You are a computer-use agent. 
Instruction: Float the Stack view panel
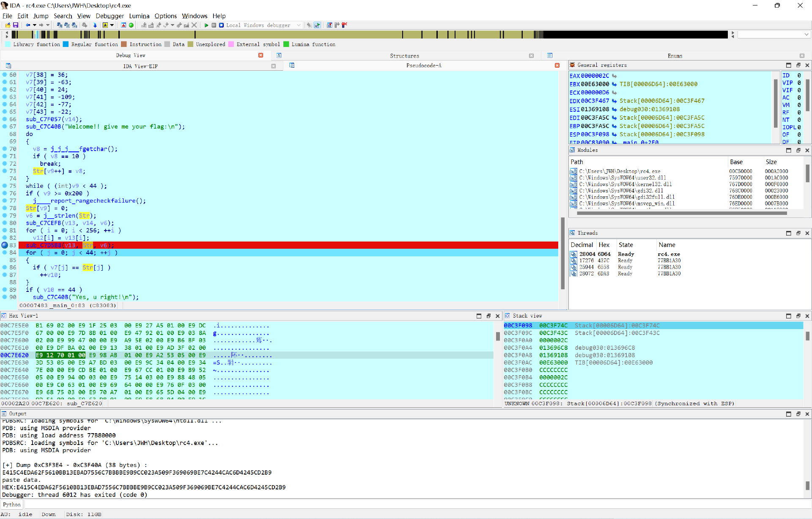point(798,316)
